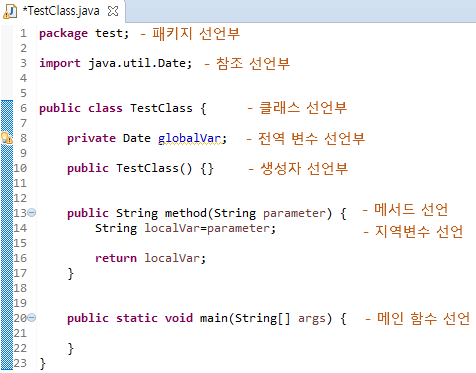Click the 'static' keyword on line 20
This screenshot has height=373, width=476.
[136, 318]
